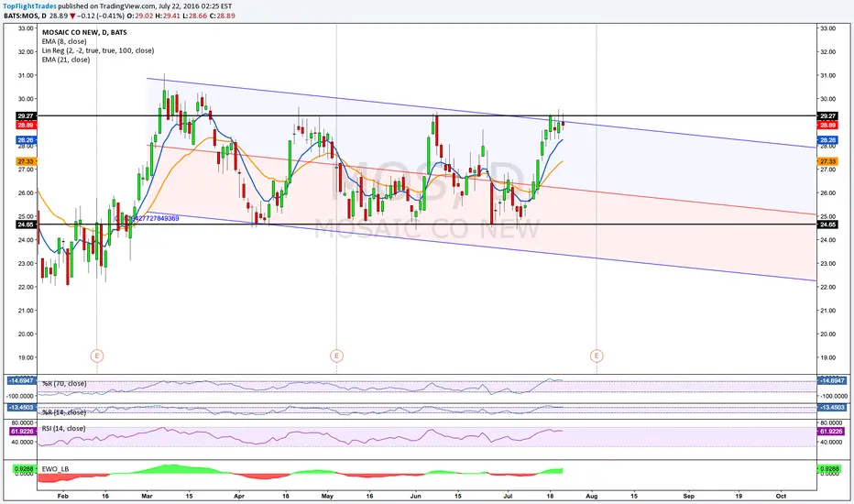
Task: Click the 'Jul' label on the date axis
Action: [x=509, y=497]
